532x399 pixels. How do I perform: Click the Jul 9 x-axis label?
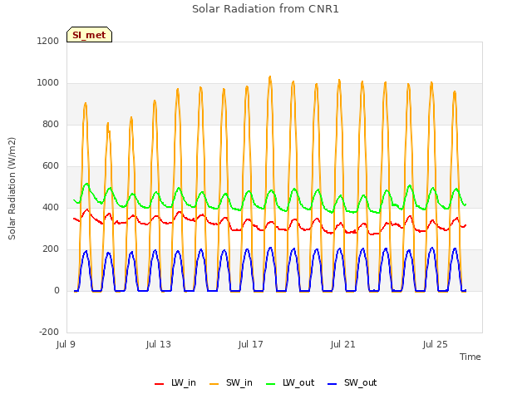66,344
